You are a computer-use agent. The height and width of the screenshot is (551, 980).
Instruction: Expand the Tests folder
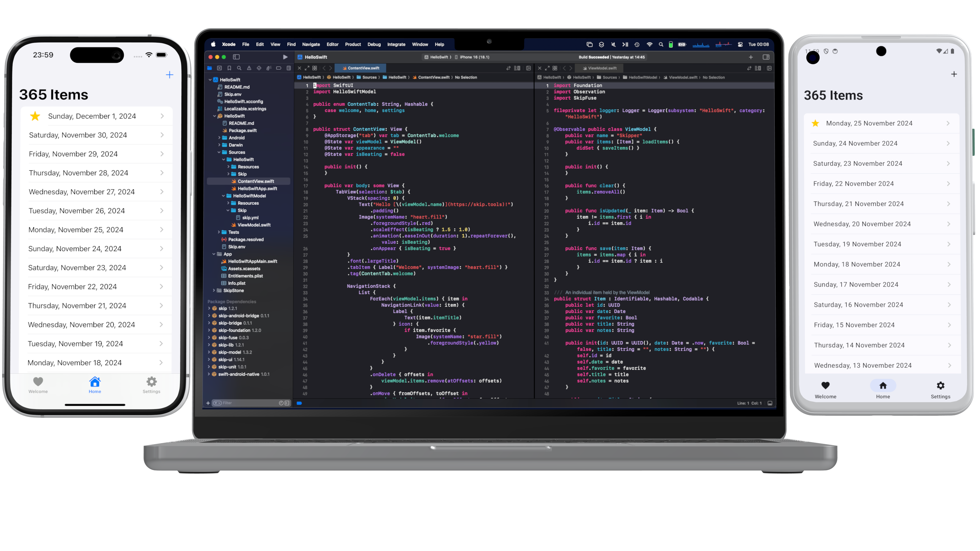tap(219, 232)
